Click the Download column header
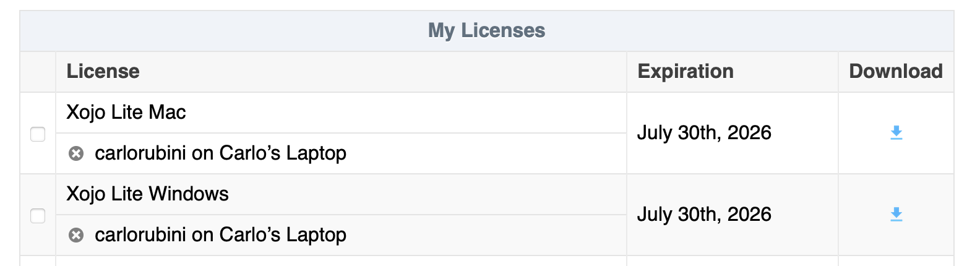The image size is (980, 266). (x=895, y=72)
